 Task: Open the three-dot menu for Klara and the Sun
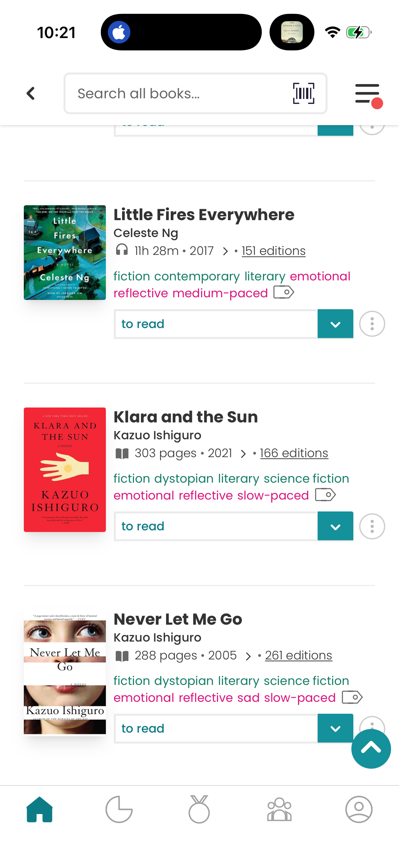[x=372, y=526]
